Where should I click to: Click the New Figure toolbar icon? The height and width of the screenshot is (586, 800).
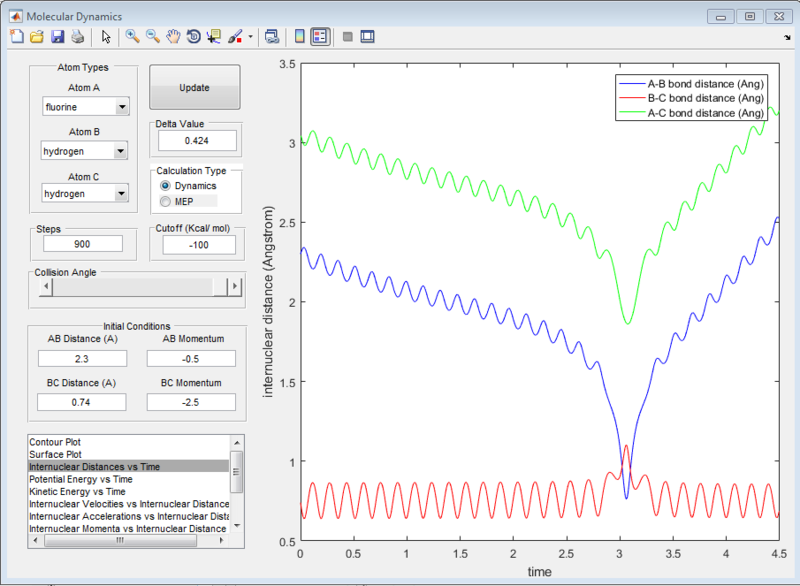pos(15,37)
